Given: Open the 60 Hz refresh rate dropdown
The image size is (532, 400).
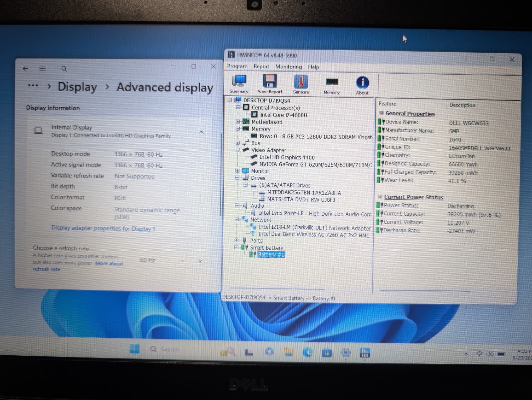Looking at the screenshot, I should point(162,260).
